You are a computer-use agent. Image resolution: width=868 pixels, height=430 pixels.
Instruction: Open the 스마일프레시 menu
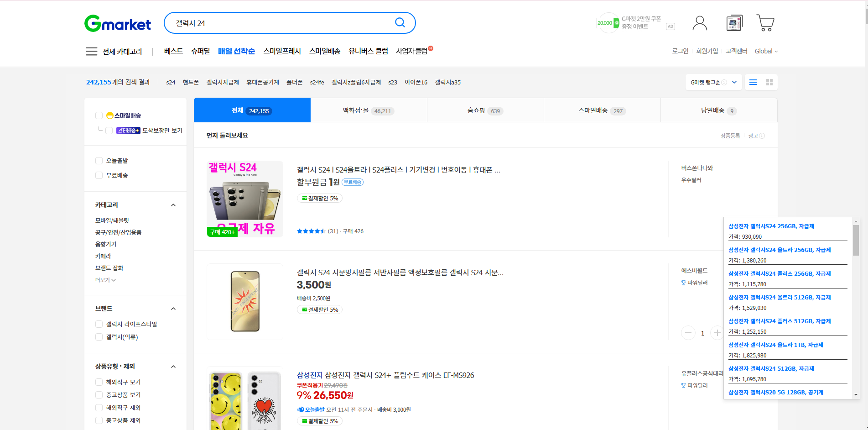tap(282, 51)
